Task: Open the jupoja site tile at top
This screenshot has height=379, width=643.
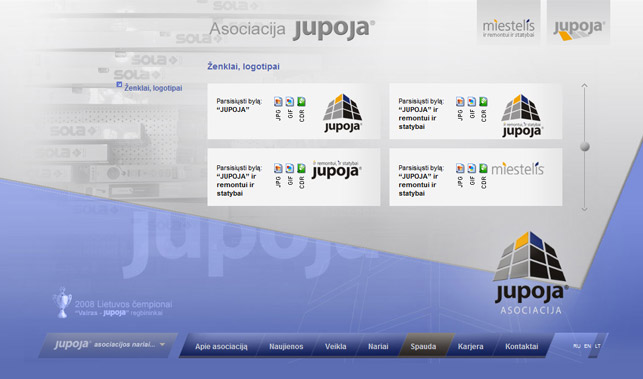Action: pyautogui.click(x=579, y=22)
